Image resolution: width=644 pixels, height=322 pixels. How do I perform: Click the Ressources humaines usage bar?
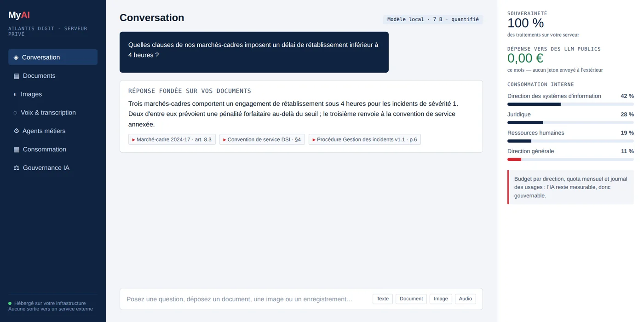pos(570,141)
